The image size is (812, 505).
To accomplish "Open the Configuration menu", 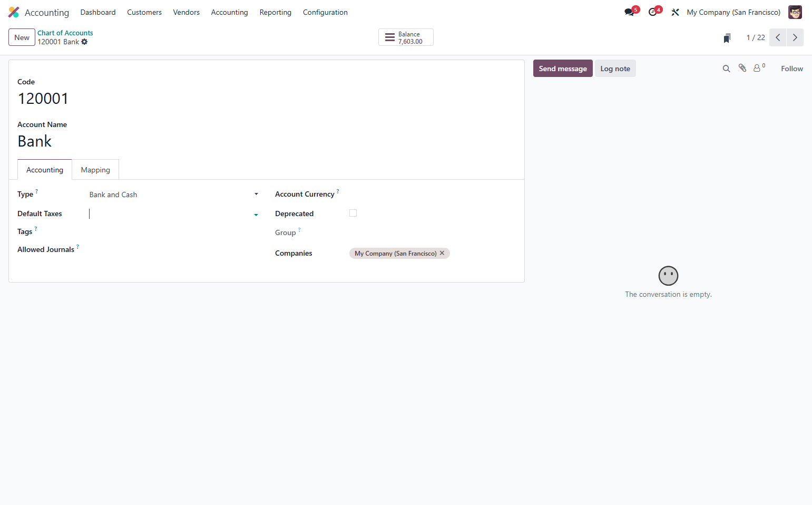I will 325,12.
